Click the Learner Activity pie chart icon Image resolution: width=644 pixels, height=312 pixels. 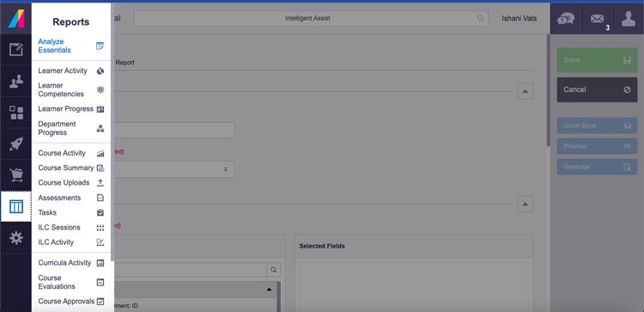[100, 71]
